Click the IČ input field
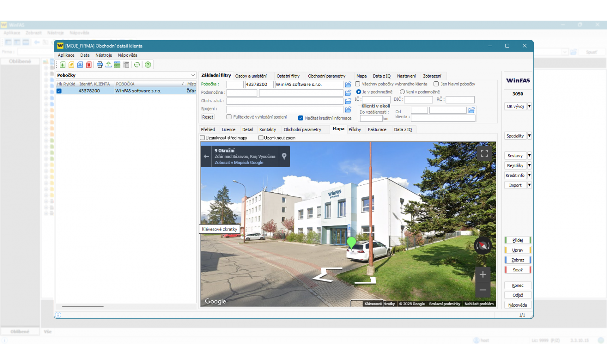Screen dimensions: 607x364 pyautogui.click(x=376, y=99)
